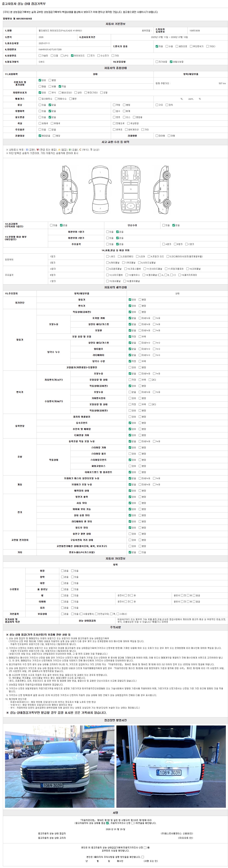Click the top-view car body diagram
The image size is (228, 868).
tap(100, 190)
